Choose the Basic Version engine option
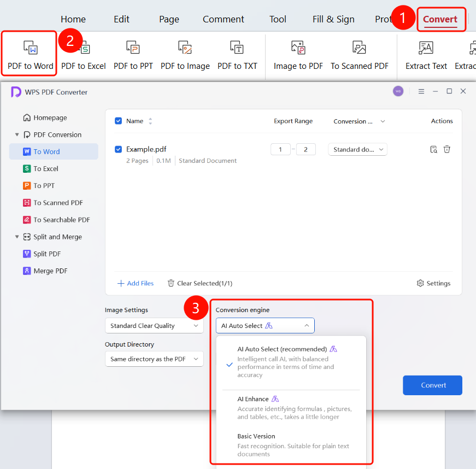This screenshot has width=476, height=469. [x=291, y=445]
